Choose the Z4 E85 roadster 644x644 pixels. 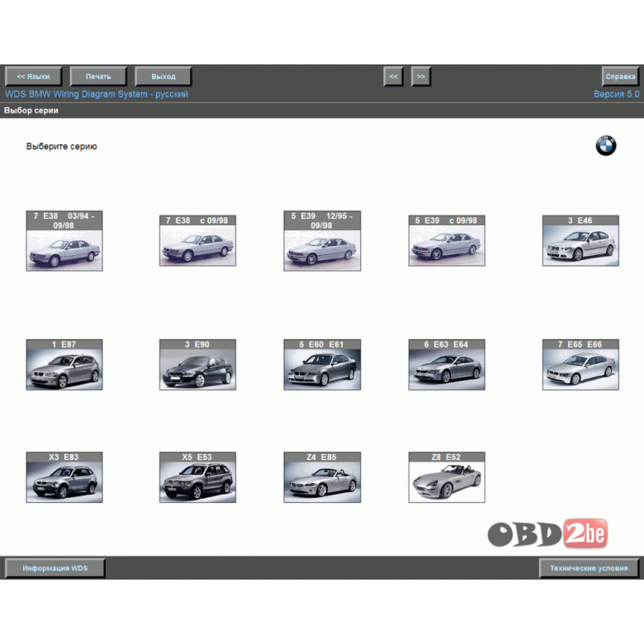[322, 477]
